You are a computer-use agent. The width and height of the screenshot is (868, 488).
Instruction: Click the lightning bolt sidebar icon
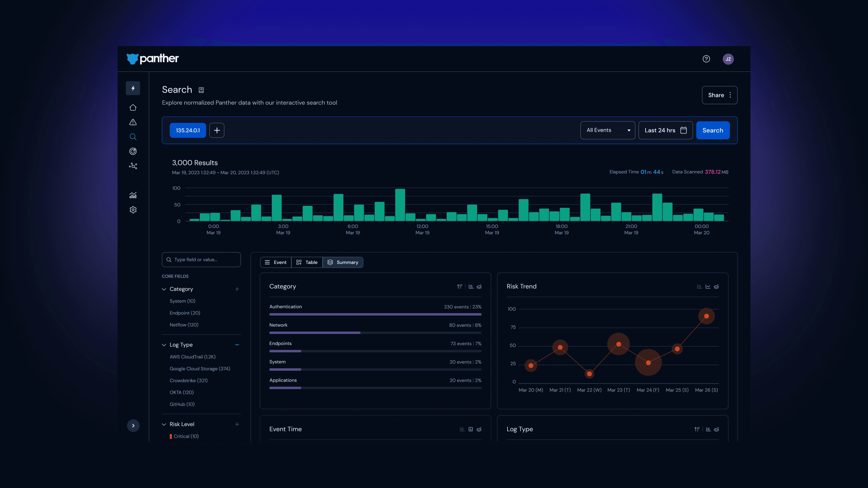(133, 88)
